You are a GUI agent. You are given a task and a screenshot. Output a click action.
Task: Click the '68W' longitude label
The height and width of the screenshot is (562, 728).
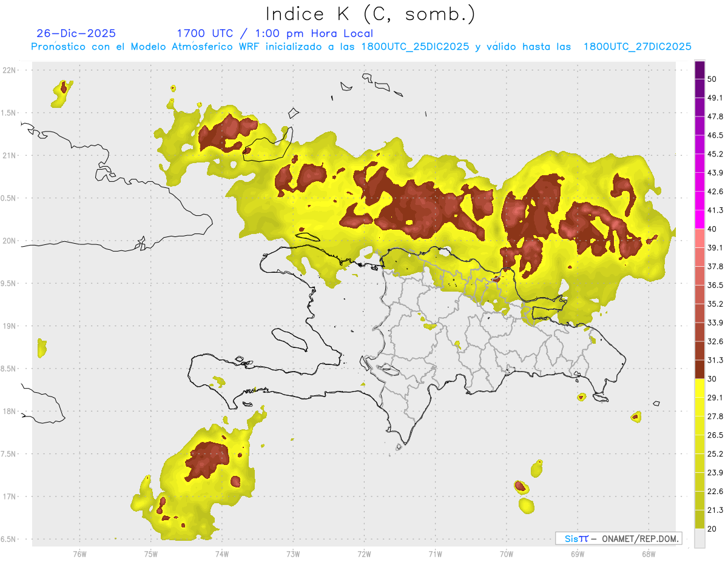[x=649, y=554]
